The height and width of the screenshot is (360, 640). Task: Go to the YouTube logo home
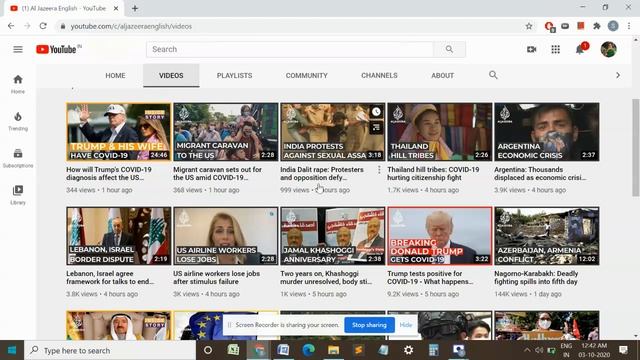56,49
